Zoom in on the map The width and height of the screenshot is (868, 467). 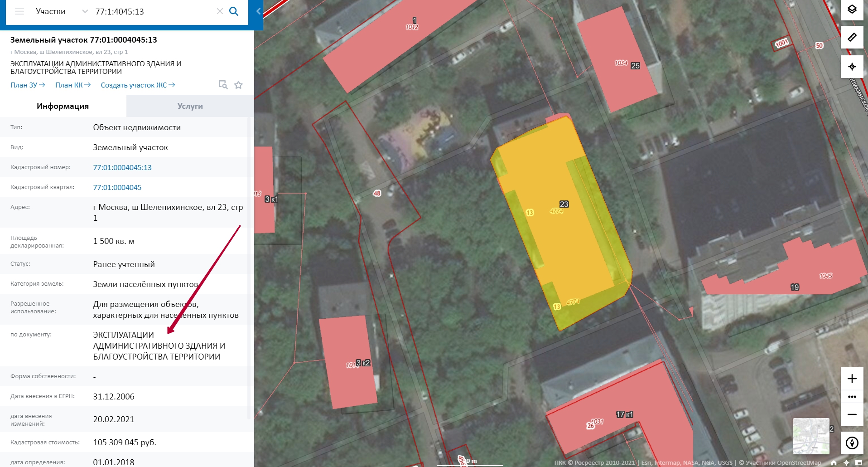(852, 379)
